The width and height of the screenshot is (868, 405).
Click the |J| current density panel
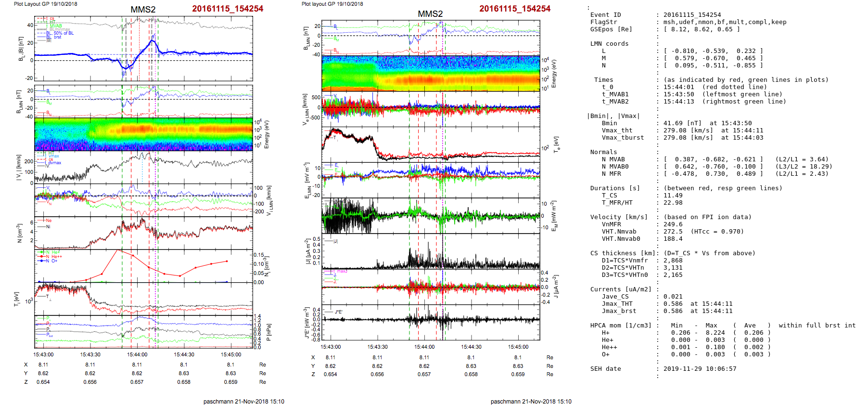click(431, 251)
